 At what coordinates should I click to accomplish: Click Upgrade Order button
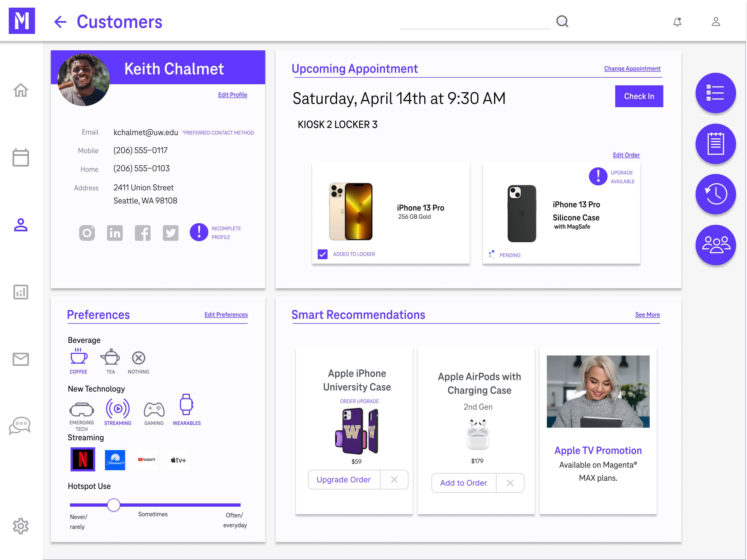344,479
